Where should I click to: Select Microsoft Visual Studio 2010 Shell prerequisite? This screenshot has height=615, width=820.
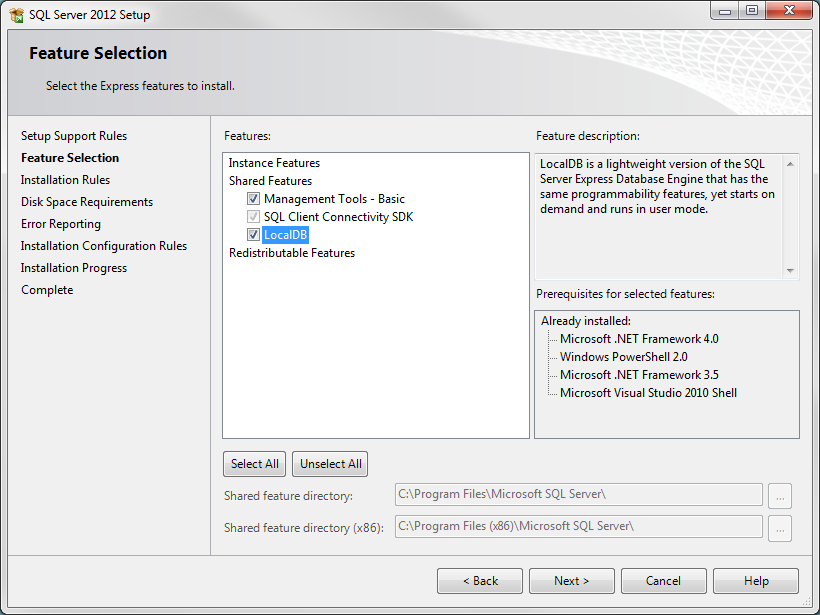tap(648, 393)
